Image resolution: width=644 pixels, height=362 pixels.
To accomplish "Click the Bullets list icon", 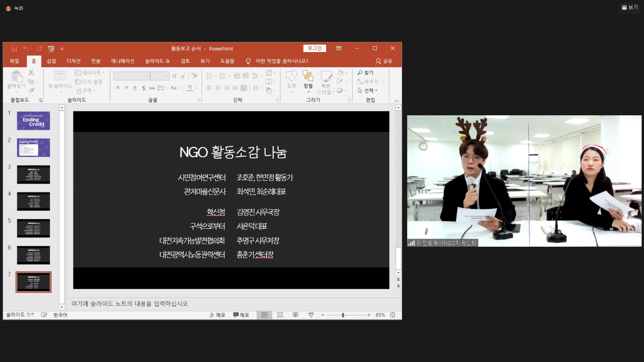I will point(209,76).
